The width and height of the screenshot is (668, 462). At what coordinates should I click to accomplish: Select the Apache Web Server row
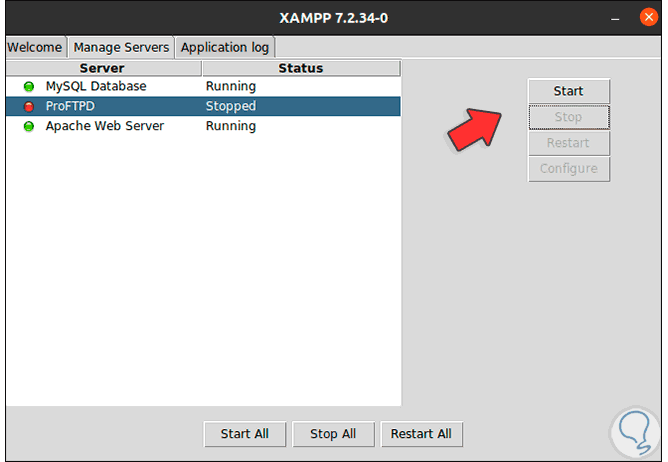[x=203, y=126]
